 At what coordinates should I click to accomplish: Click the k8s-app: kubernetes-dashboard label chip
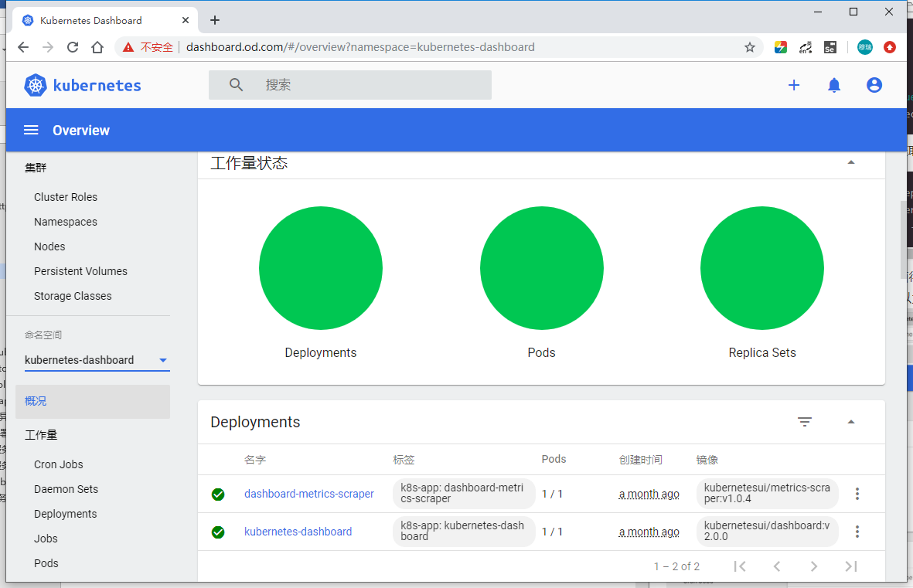tap(464, 532)
